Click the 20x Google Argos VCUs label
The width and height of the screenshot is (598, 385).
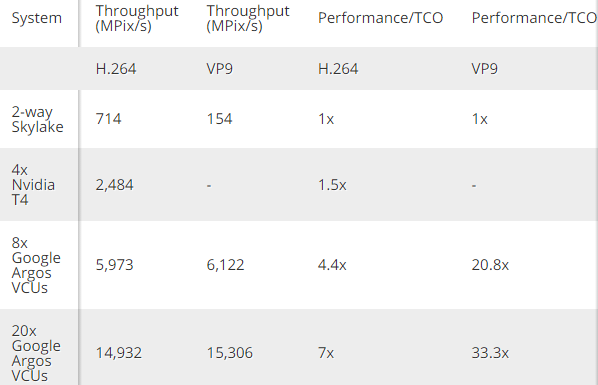36,353
